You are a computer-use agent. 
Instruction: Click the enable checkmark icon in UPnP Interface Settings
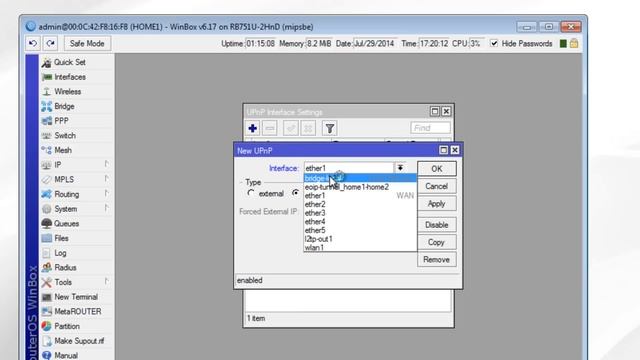(291, 129)
